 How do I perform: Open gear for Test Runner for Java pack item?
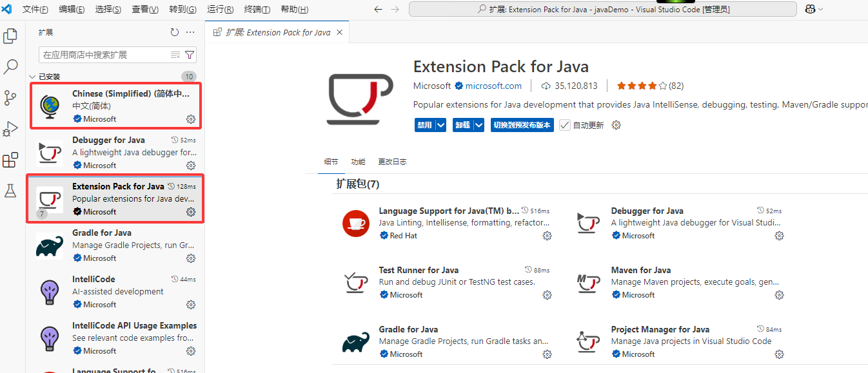(x=547, y=295)
